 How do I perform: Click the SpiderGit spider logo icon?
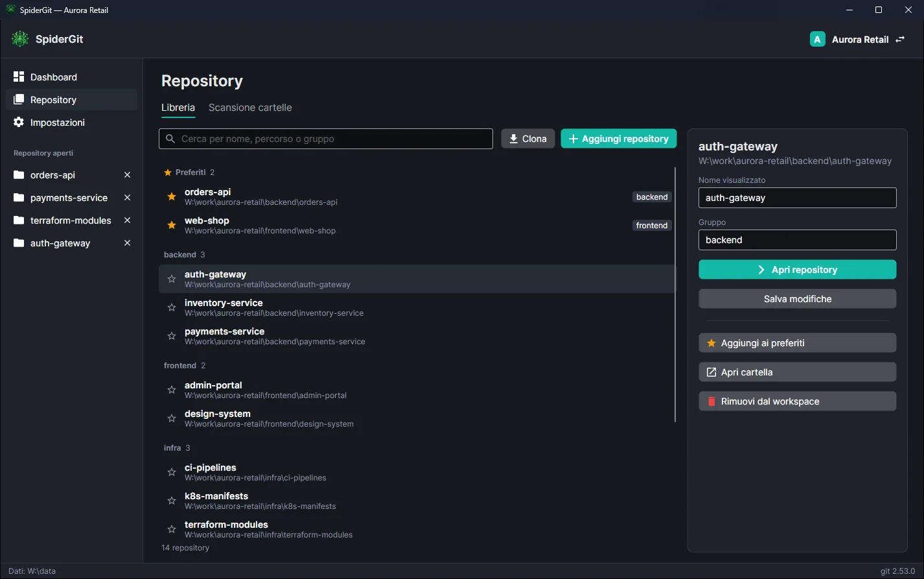(x=20, y=39)
